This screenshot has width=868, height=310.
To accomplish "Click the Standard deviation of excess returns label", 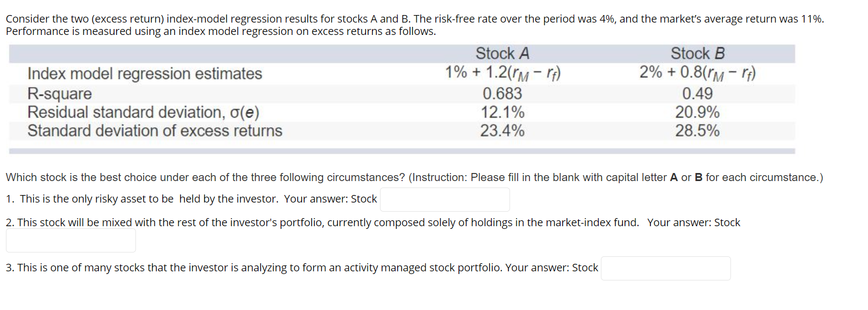I will click(155, 131).
